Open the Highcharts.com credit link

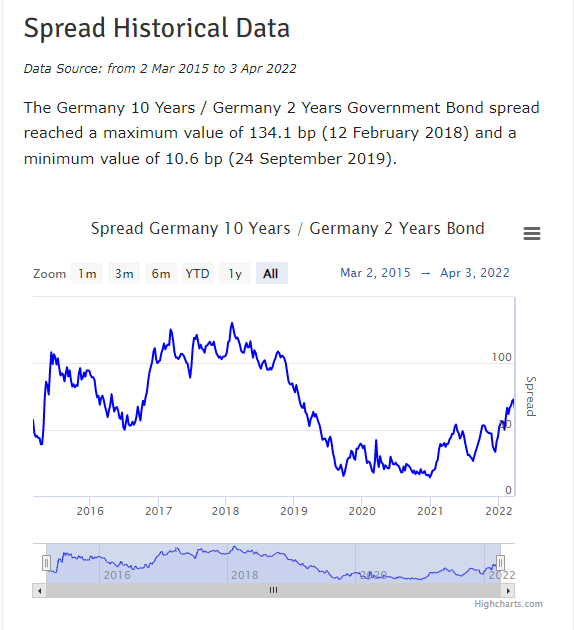tap(508, 604)
